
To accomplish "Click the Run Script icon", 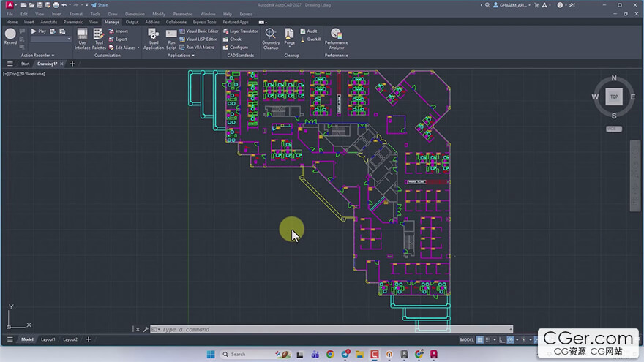I will point(171,37).
